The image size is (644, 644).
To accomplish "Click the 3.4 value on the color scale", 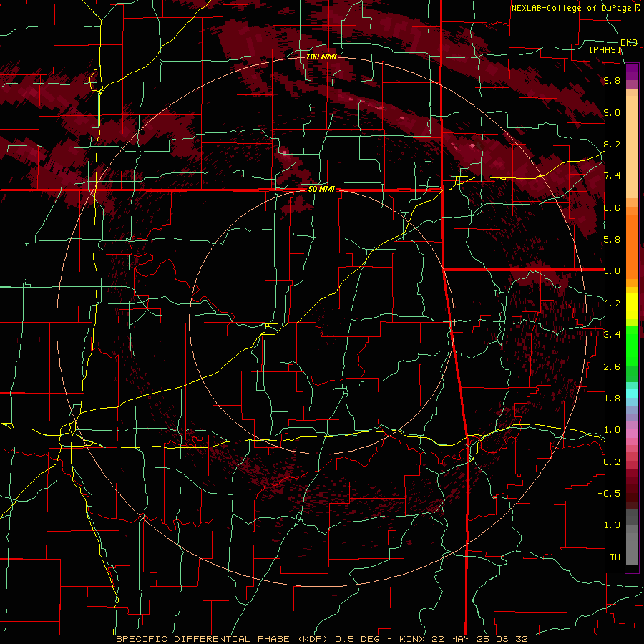I will (612, 334).
